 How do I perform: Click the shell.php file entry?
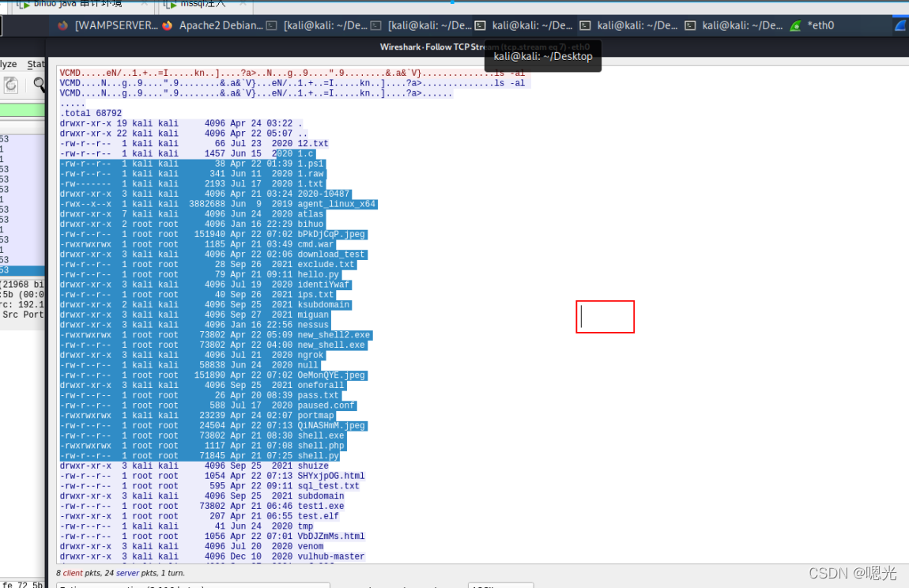coord(321,446)
